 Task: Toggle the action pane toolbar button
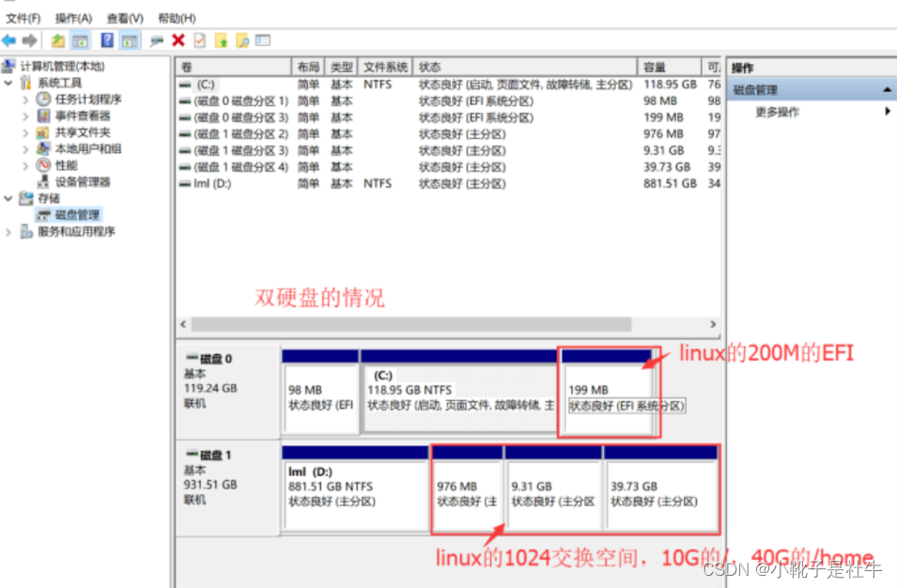point(131,40)
